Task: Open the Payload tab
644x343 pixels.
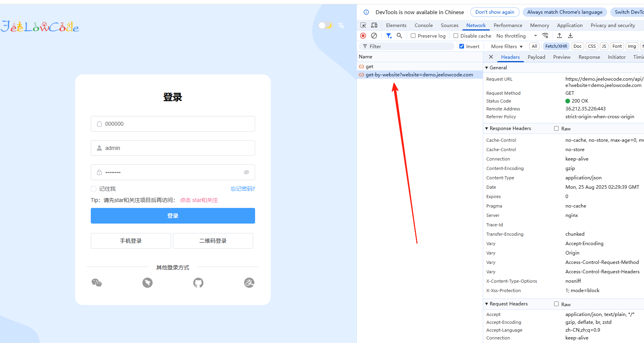Action: (536, 57)
